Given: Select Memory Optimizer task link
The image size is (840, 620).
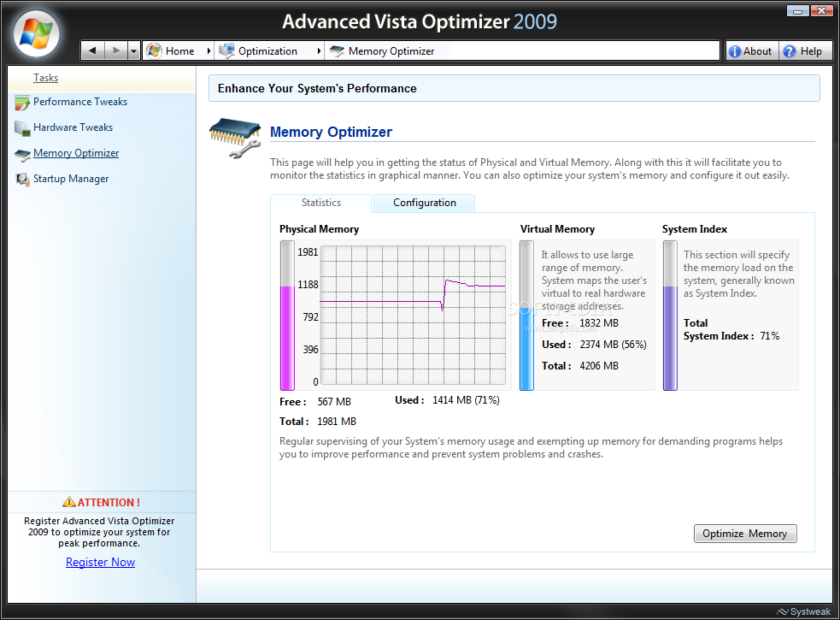Looking at the screenshot, I should point(76,153).
